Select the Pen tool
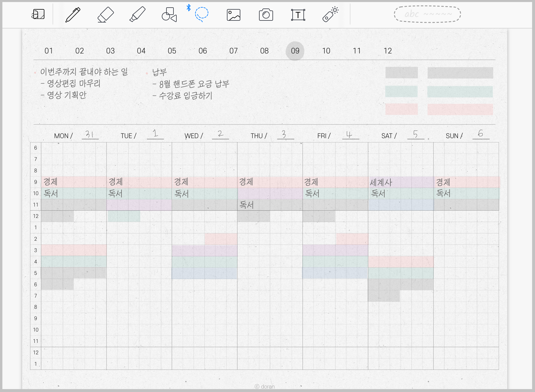Viewport: 535px width, 392px height. 73,15
